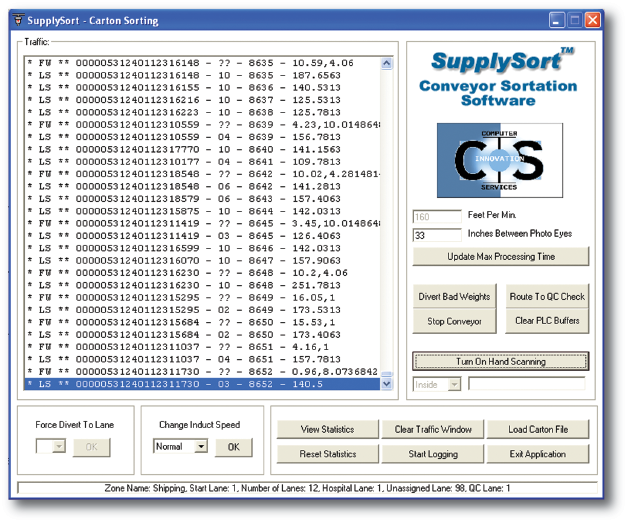This screenshot has width=627, height=522.
Task: Clear PLC Buffers
Action: click(547, 321)
